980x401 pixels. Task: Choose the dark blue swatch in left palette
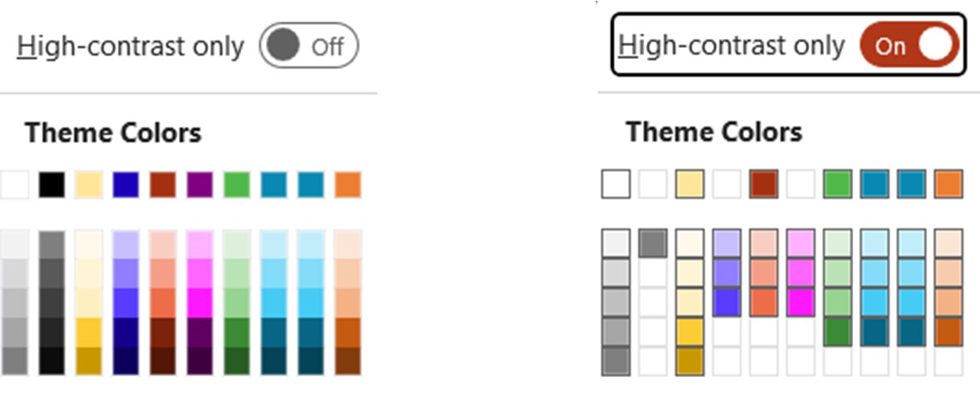126,185
